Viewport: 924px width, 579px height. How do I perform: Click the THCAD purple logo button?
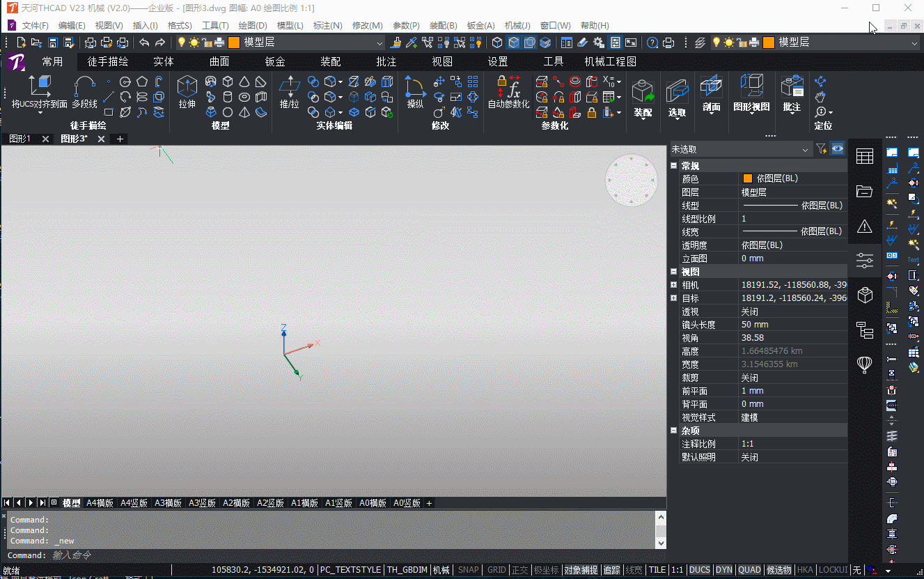click(17, 63)
